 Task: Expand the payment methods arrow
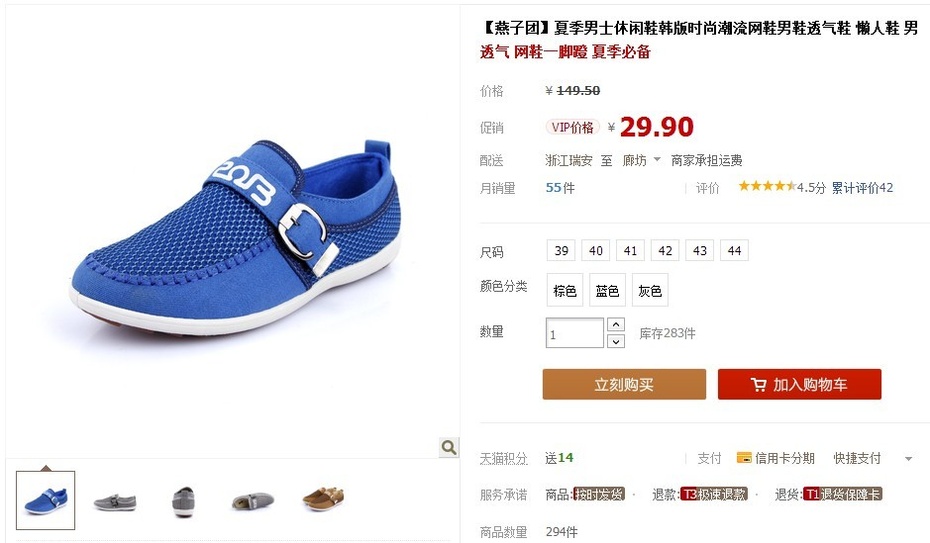pyautogui.click(x=909, y=458)
